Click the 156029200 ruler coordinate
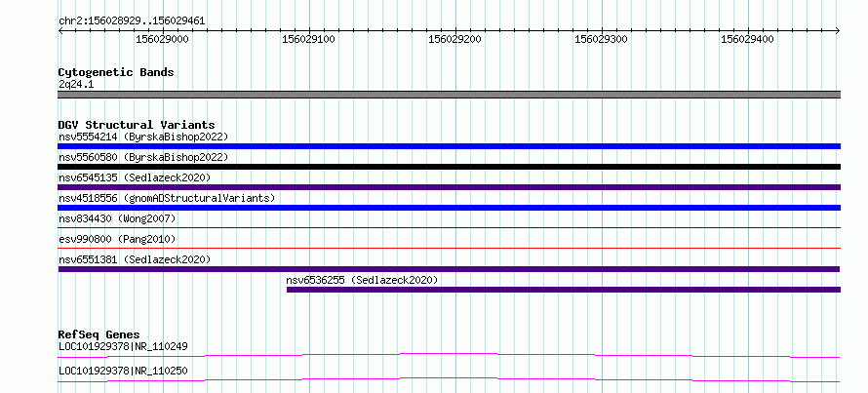Viewport: 868px width, 393px height. [x=455, y=40]
